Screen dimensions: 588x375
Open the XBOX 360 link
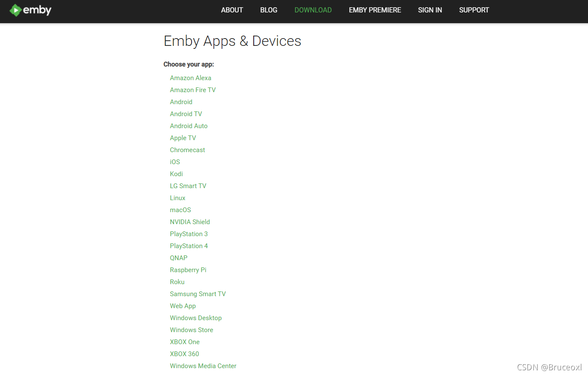[x=185, y=354]
